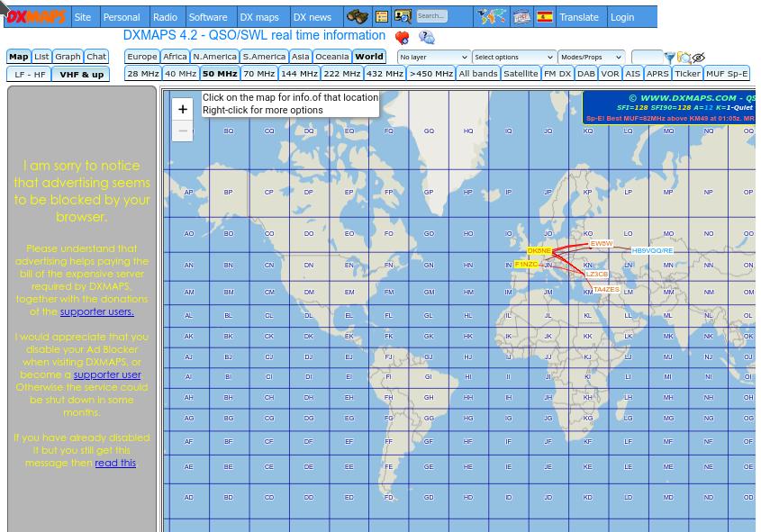Click the colorful world map icon
This screenshot has height=532, width=761.
coord(491,17)
